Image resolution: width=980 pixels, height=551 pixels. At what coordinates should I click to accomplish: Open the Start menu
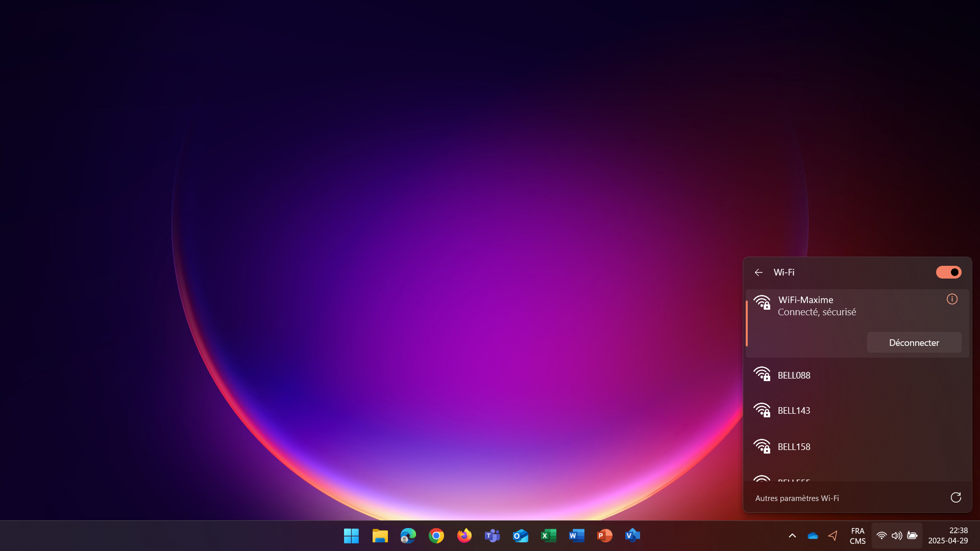[x=351, y=536]
